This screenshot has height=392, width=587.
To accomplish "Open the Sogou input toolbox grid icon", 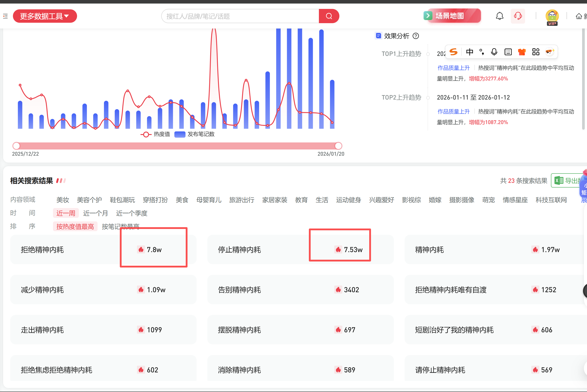I will [x=536, y=52].
